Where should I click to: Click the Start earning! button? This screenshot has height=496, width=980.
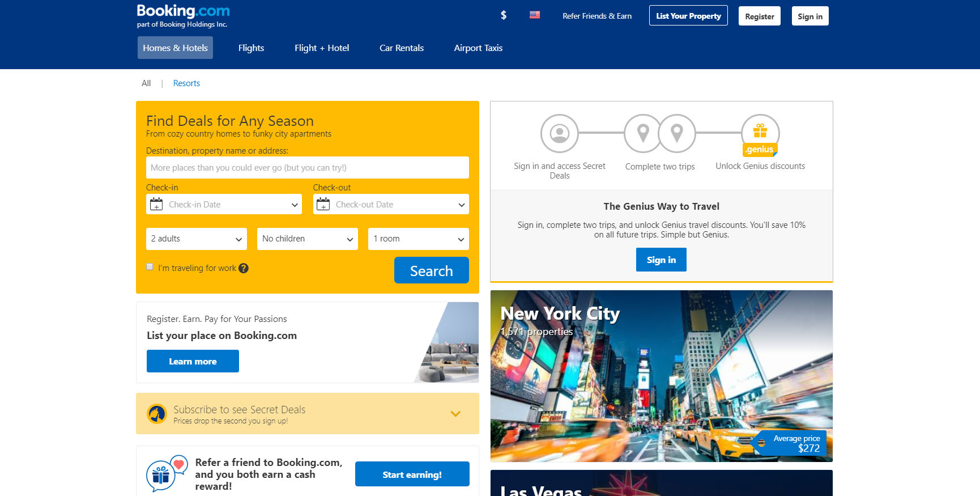(x=412, y=474)
